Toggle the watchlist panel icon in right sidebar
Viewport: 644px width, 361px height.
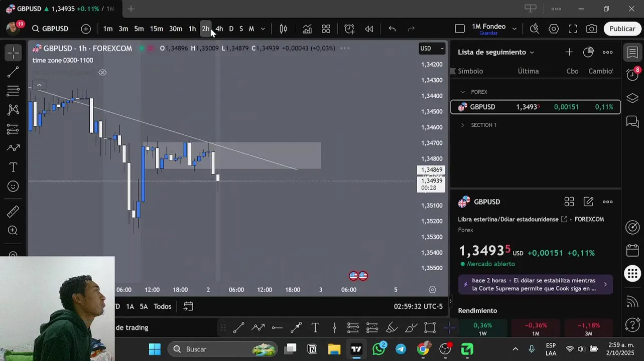point(632,52)
